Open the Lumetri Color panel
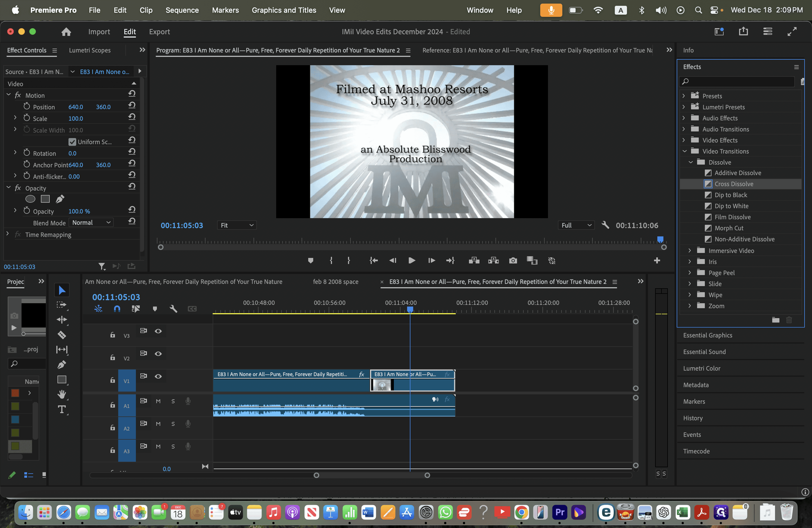812x528 pixels. (702, 368)
